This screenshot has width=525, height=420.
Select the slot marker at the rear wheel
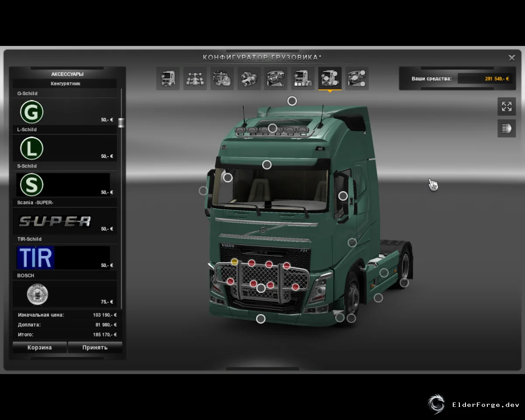click(404, 283)
